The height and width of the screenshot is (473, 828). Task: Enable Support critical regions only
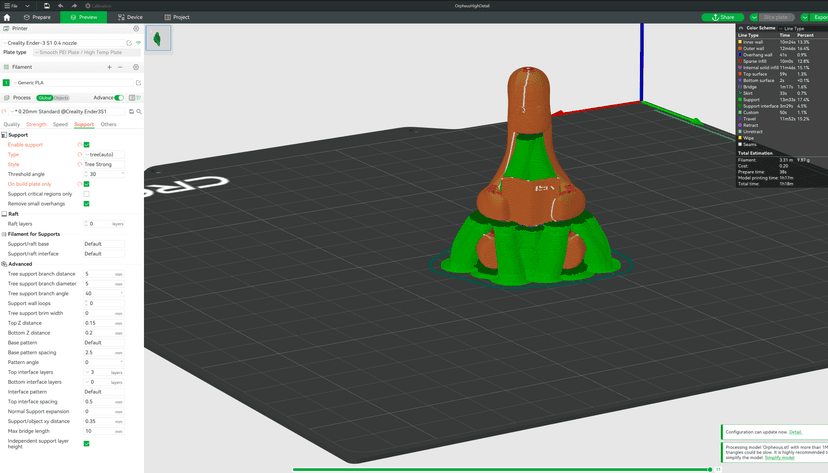[87, 194]
